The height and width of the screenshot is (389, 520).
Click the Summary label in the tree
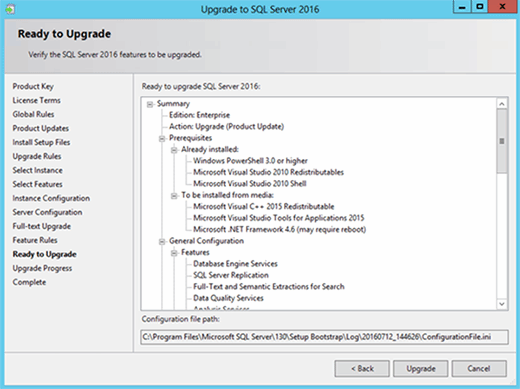click(173, 104)
